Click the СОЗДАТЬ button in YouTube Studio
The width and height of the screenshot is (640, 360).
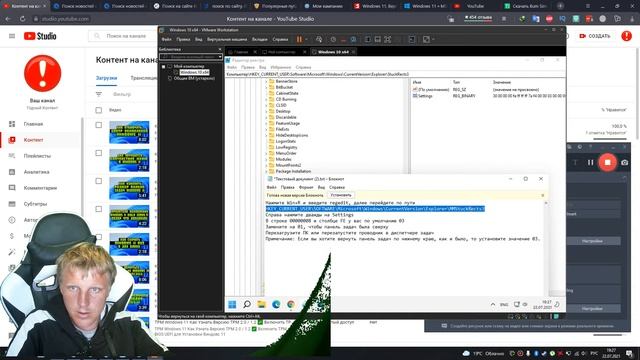click(595, 36)
